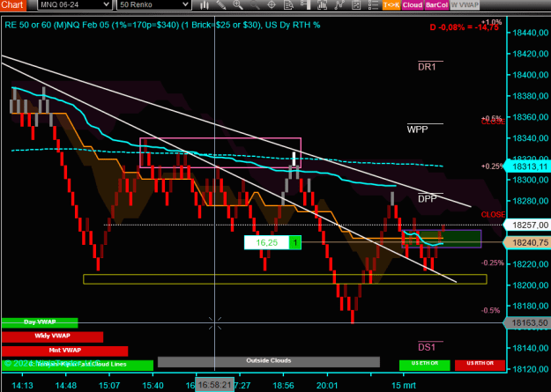Click the 20:01 time axis label
551x392 pixels.
[327, 385]
